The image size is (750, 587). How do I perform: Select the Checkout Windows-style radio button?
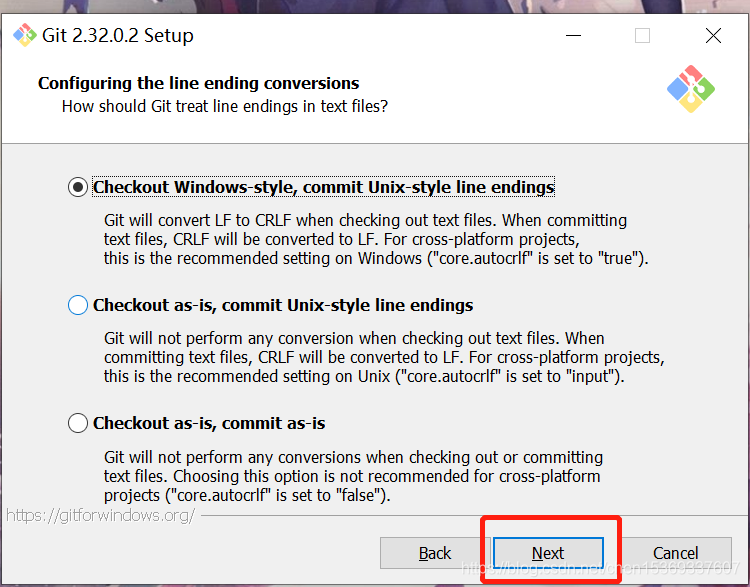[78, 187]
